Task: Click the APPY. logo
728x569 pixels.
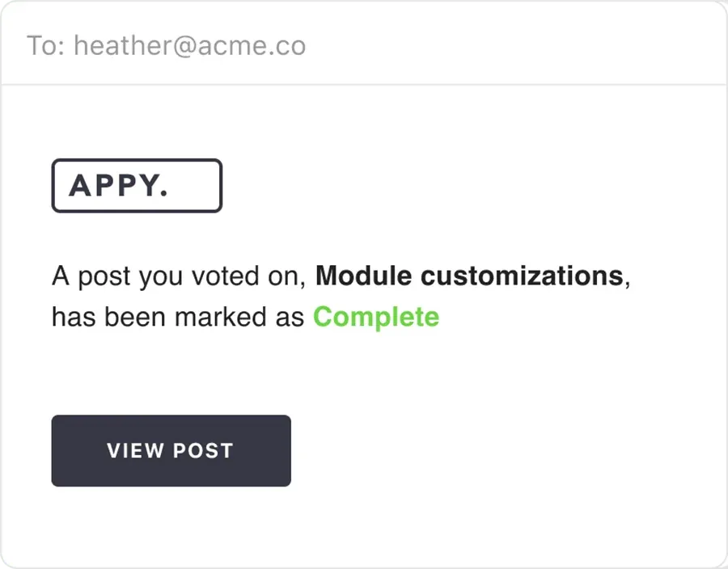Action: 137,186
